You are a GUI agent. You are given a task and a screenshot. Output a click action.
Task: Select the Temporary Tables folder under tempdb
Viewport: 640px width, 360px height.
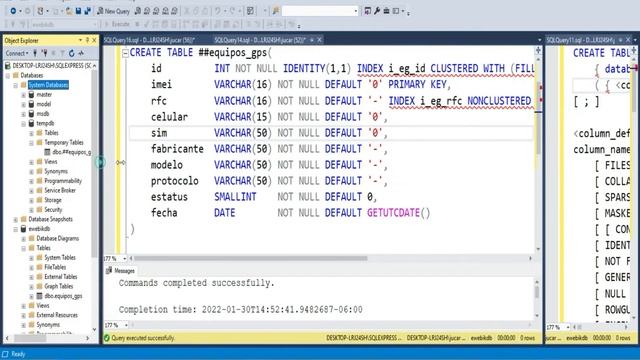64,142
